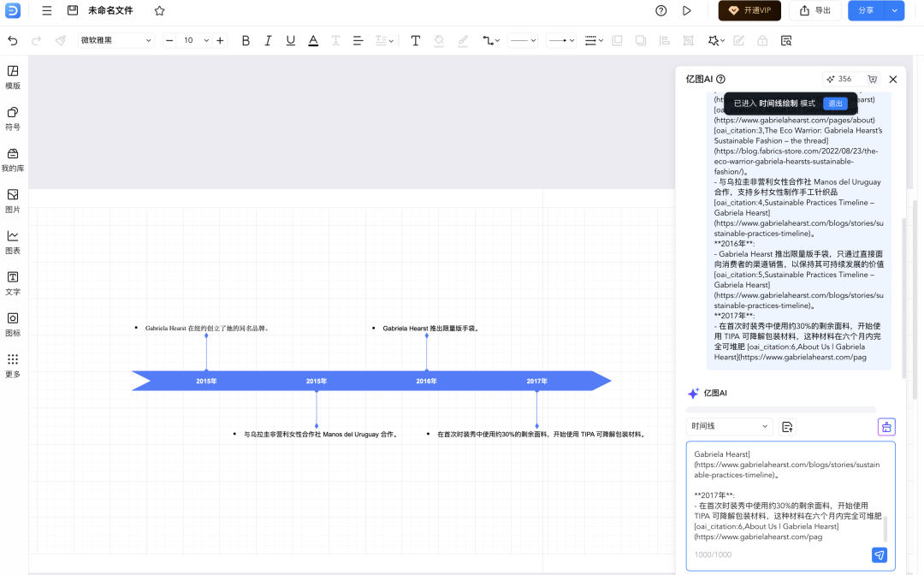Open the 微软雅黑 font dropdown

[x=116, y=41]
